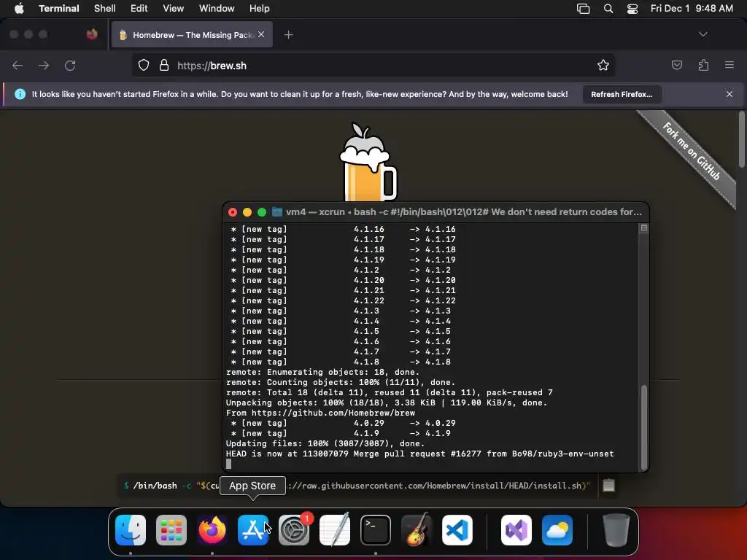Viewport: 747px width, 560px height.
Task: Open Stage Manager icon in menu bar
Action: (x=583, y=9)
